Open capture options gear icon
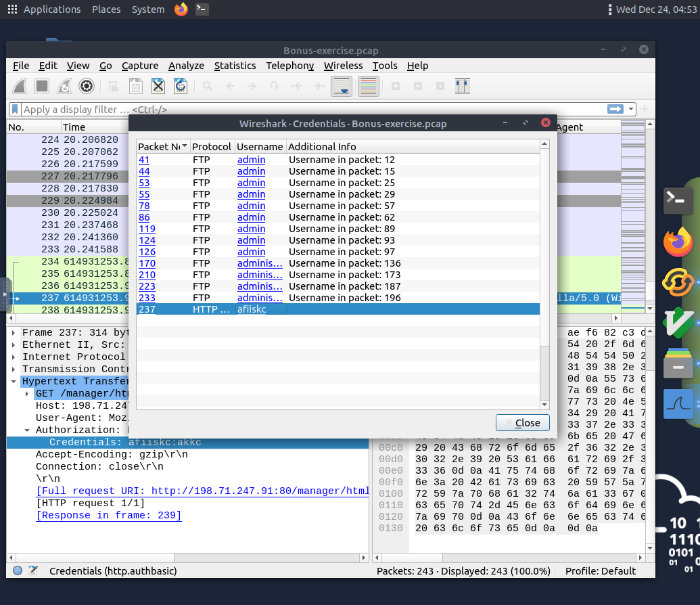700x605 pixels. coord(87,86)
